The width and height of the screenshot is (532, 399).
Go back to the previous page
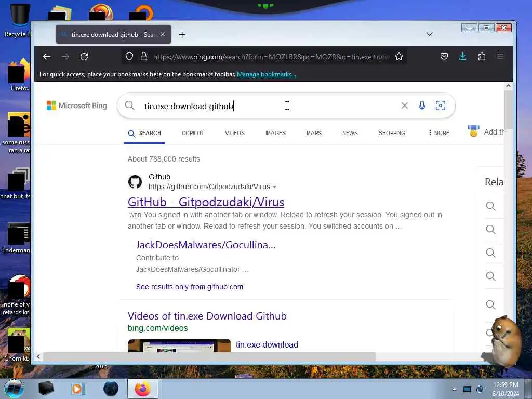click(x=47, y=57)
